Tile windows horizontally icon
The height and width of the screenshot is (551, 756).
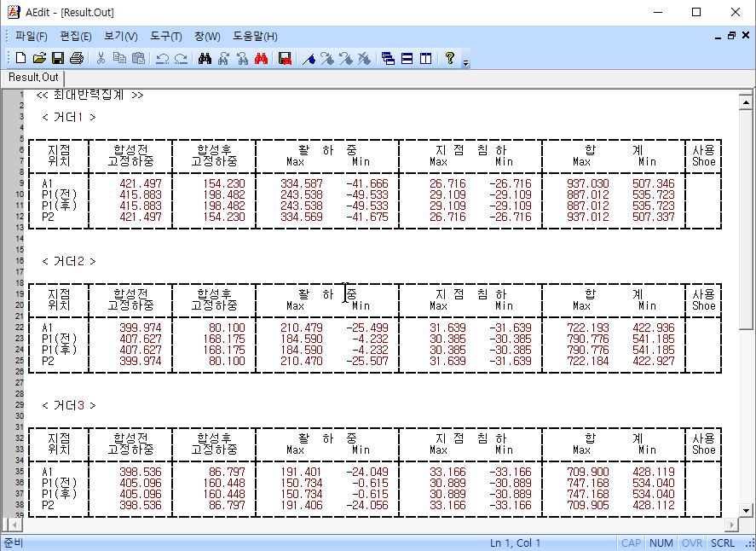tap(407, 58)
